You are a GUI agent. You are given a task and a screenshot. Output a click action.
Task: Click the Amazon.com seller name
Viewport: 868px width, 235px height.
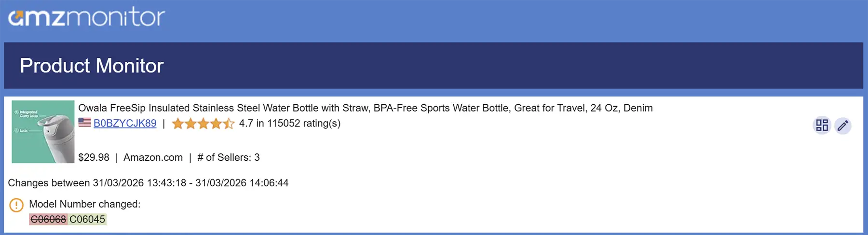click(x=153, y=157)
